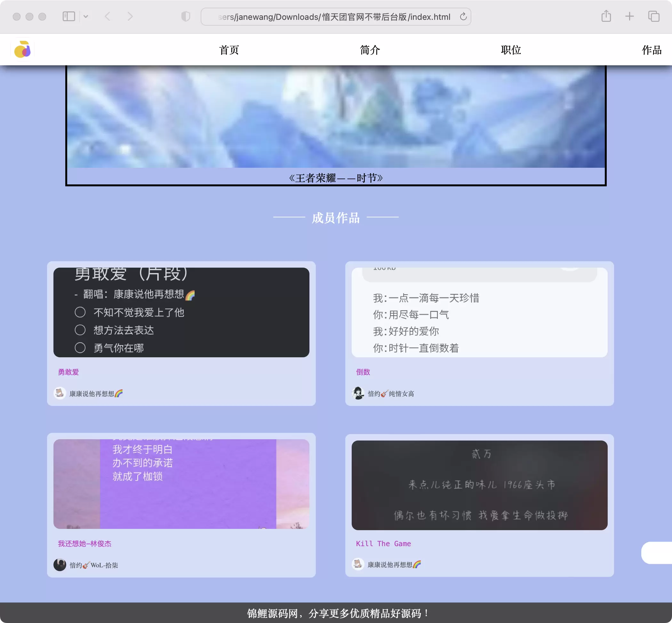Click avatar beside 康康说他再想想 under Kill The Game
The image size is (672, 623).
click(x=358, y=564)
